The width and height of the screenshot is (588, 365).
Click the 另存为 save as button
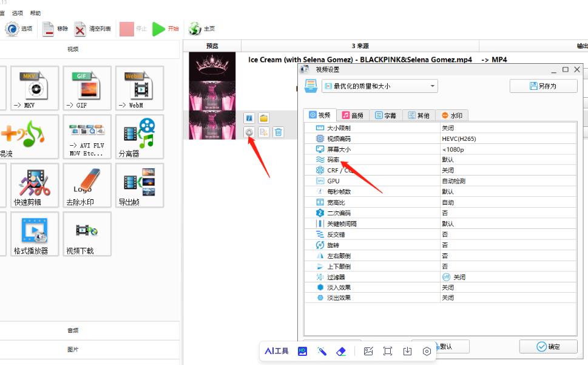pyautogui.click(x=543, y=86)
